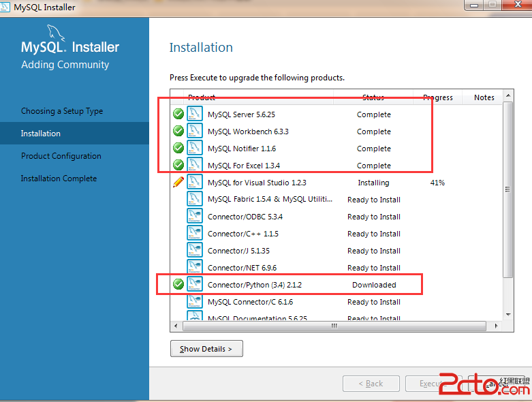Viewport: 532px width, 402px height.
Task: Click the MySQL Workbench 6.3.3 product icon
Action: (195, 131)
